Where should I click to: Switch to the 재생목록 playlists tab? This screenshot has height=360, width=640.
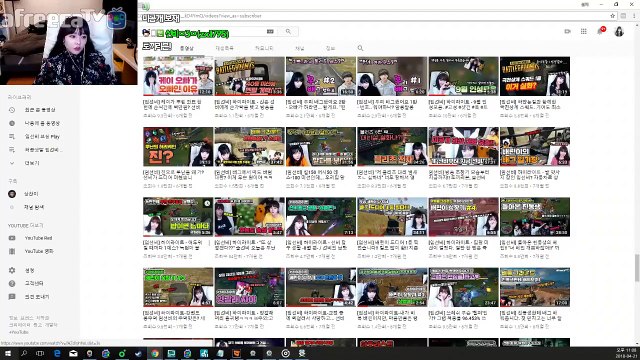224,48
